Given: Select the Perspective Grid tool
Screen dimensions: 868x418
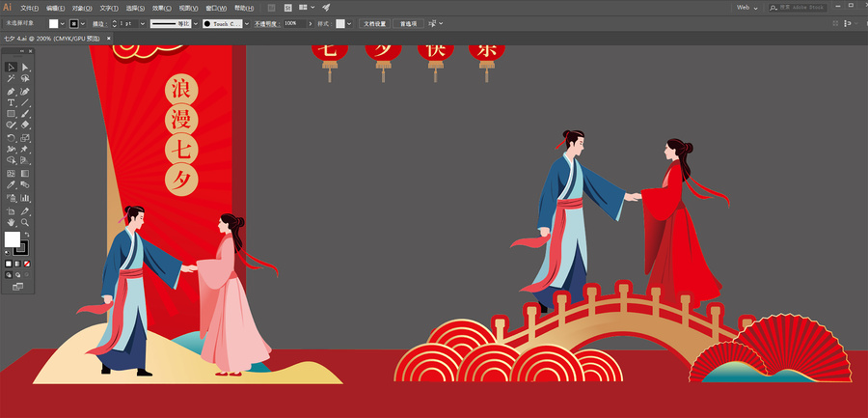Looking at the screenshot, I should [25, 161].
